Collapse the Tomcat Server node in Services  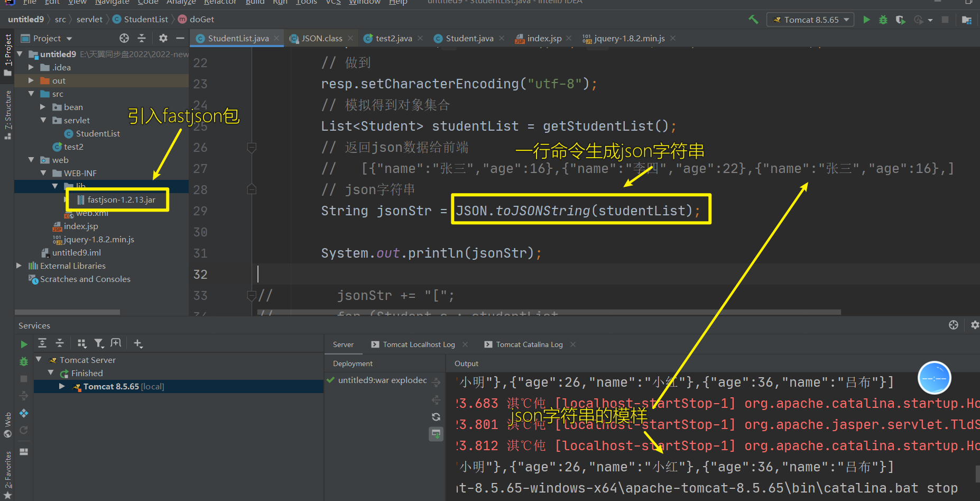39,360
